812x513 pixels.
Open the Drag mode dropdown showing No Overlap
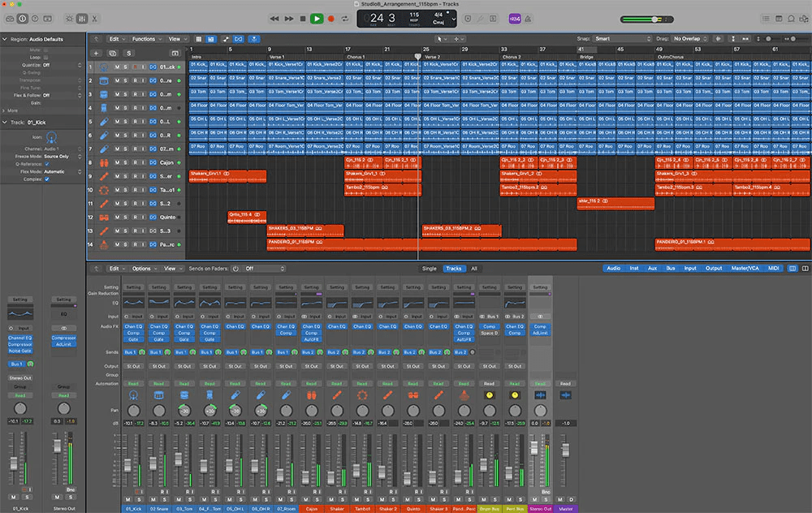690,38
